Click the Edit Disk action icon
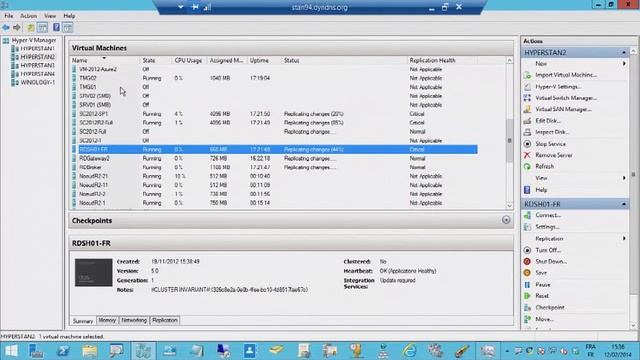 (x=527, y=121)
